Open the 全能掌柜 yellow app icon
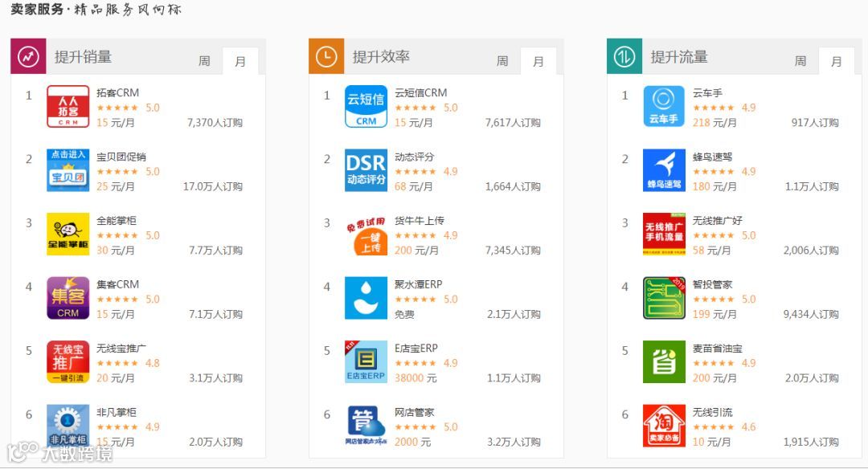The width and height of the screenshot is (868, 469). tap(68, 234)
